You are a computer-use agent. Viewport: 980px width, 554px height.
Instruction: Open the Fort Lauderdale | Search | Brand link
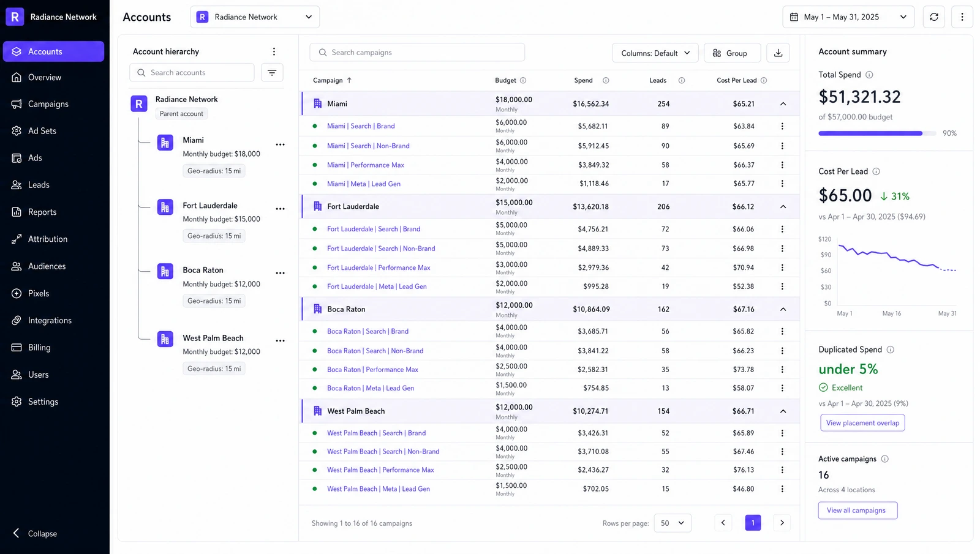click(x=374, y=229)
